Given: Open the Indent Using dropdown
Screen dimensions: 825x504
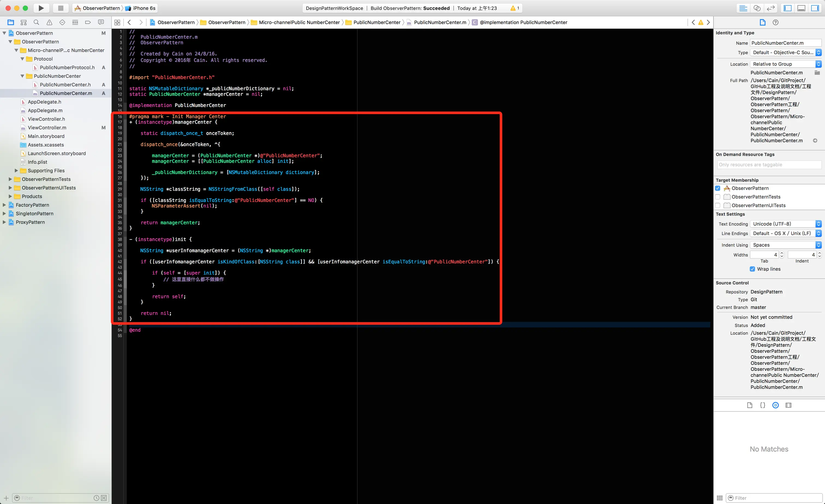Looking at the screenshot, I should pyautogui.click(x=785, y=245).
